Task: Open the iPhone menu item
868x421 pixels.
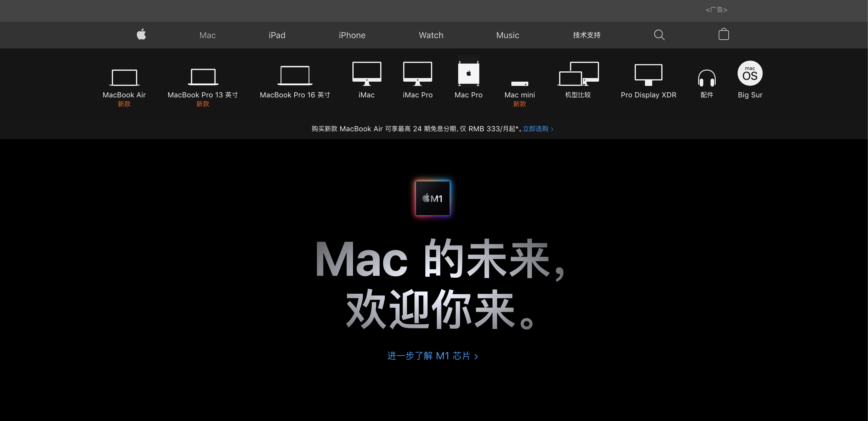Action: pyautogui.click(x=352, y=35)
